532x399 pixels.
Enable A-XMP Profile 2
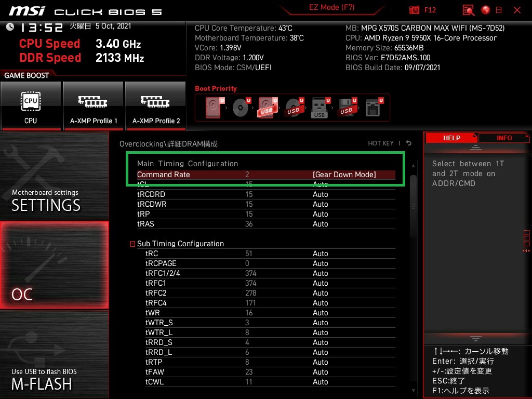(x=156, y=105)
